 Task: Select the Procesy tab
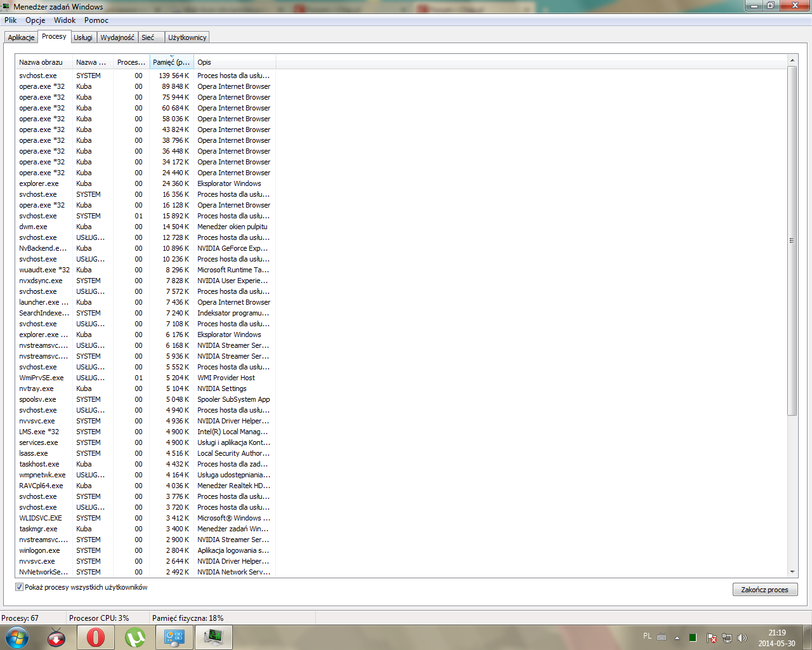click(x=54, y=36)
